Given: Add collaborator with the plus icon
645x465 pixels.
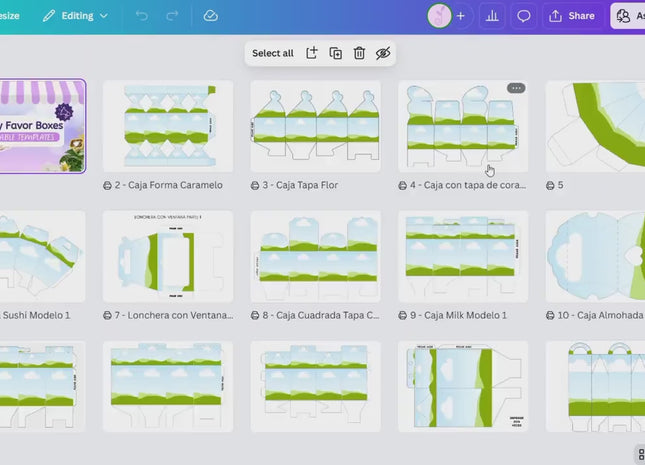Looking at the screenshot, I should (x=461, y=16).
